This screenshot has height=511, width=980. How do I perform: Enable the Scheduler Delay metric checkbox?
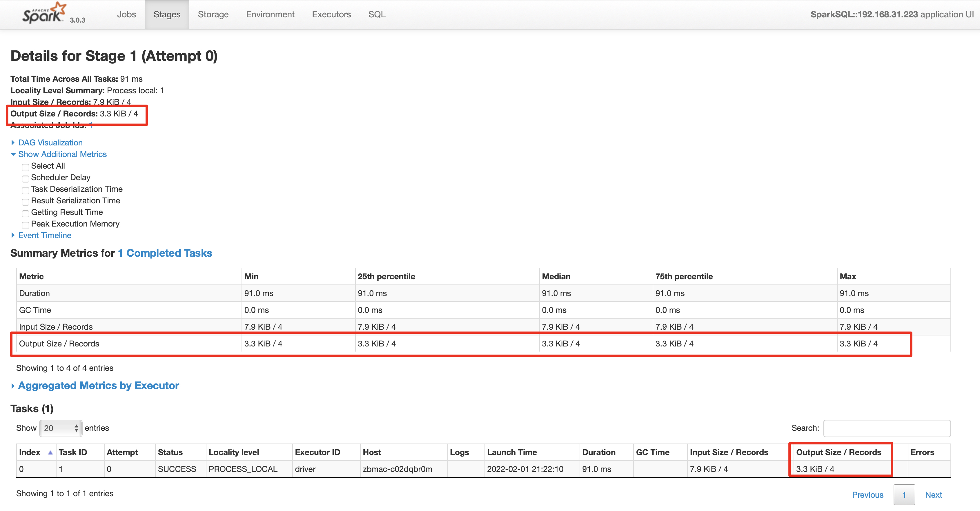(26, 178)
